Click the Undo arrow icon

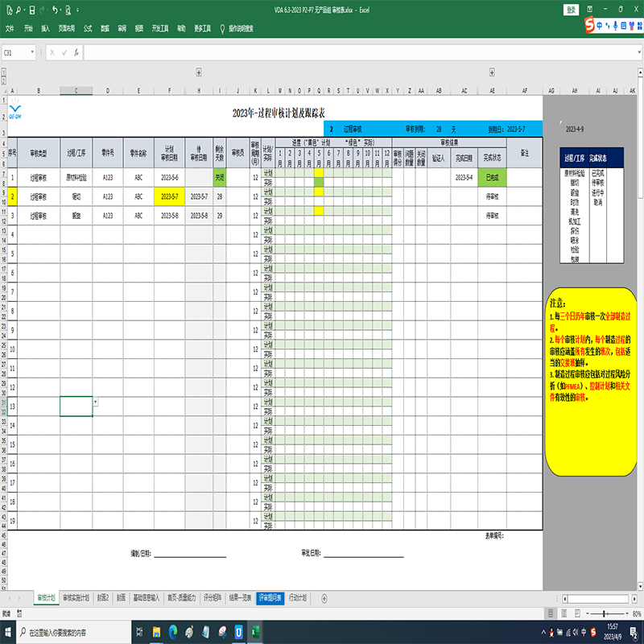pos(54,10)
